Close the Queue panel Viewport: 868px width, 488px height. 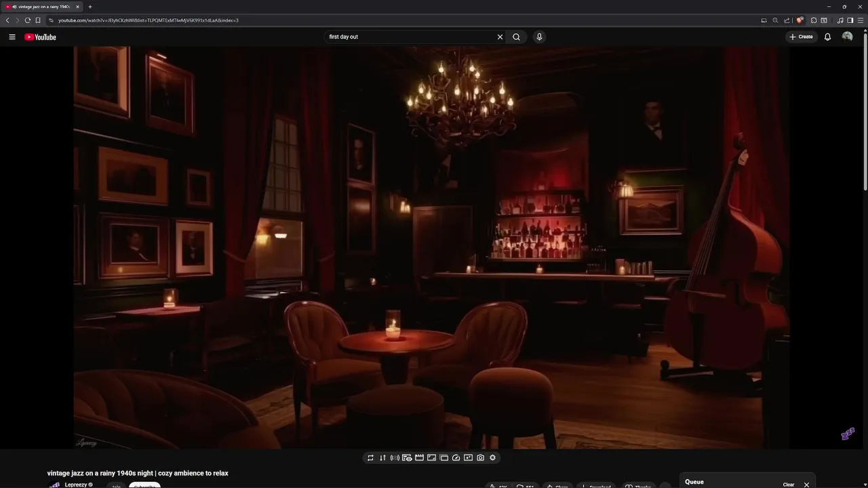coord(806,485)
